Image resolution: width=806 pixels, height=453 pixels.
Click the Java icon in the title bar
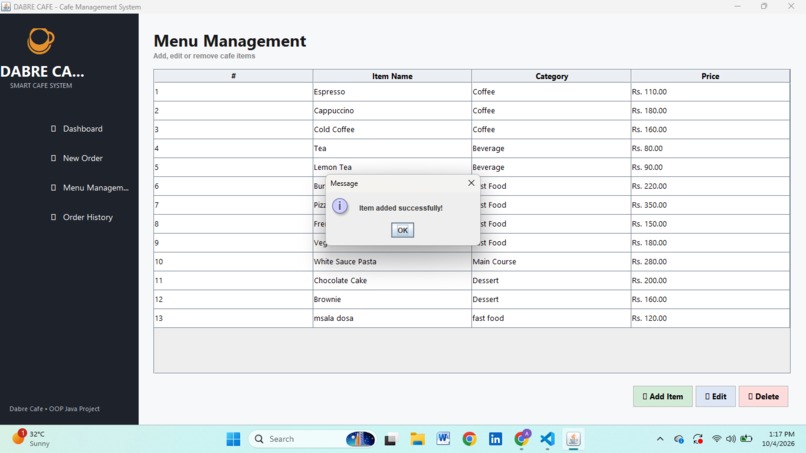(6, 7)
